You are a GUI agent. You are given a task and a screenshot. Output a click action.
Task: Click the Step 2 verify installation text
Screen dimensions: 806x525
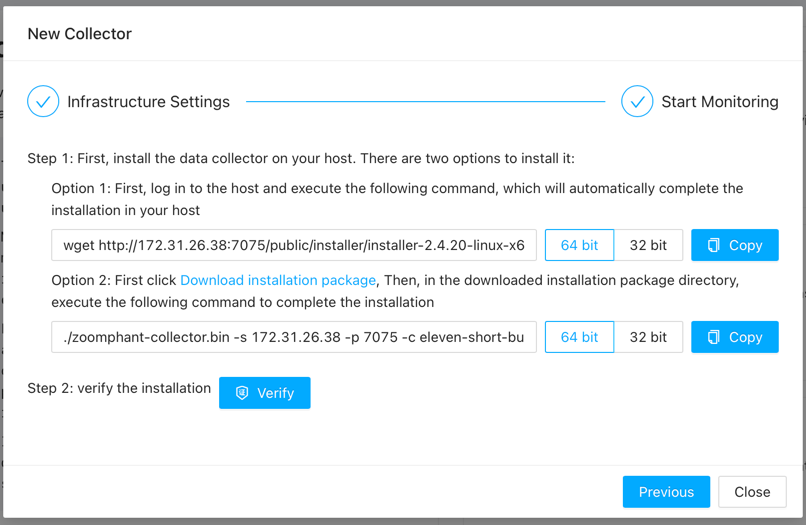coord(119,388)
